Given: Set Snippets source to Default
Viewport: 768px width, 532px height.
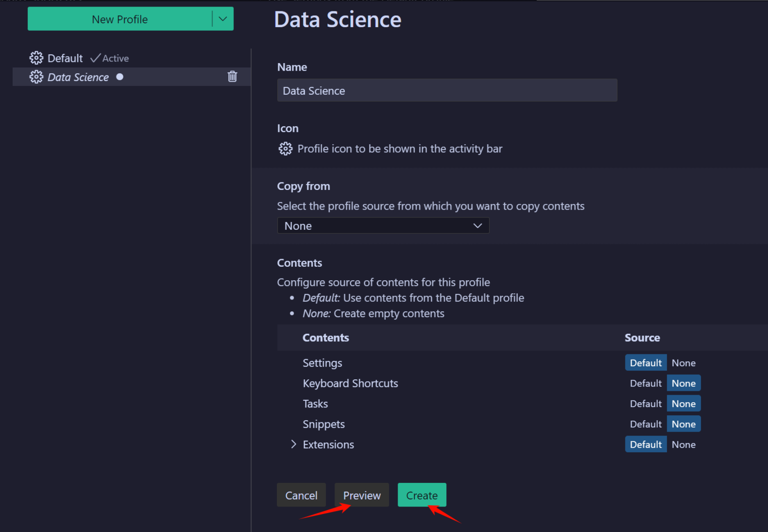Looking at the screenshot, I should point(645,424).
